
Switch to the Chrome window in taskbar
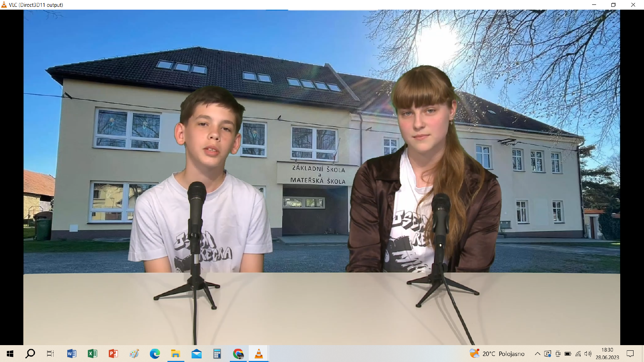238,354
